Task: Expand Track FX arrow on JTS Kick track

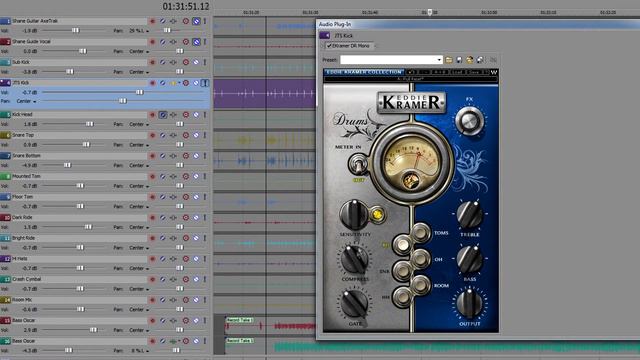Action: click(179, 83)
